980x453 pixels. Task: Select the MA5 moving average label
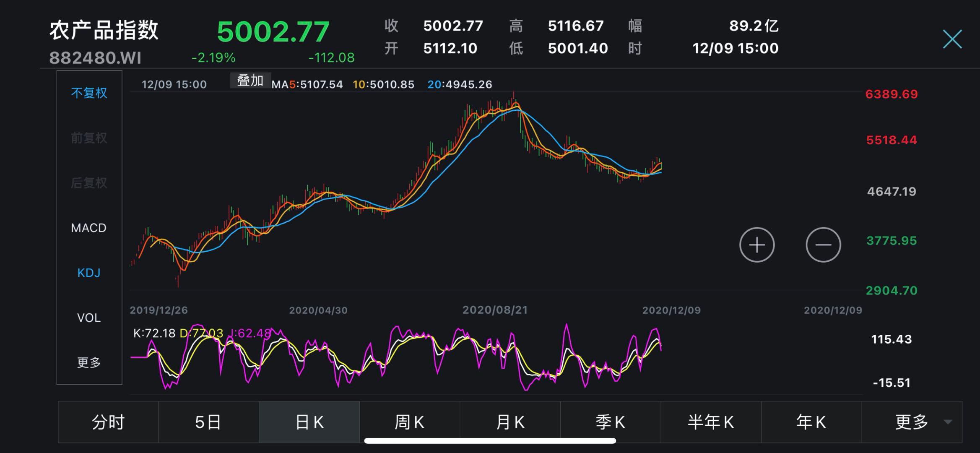click(309, 84)
